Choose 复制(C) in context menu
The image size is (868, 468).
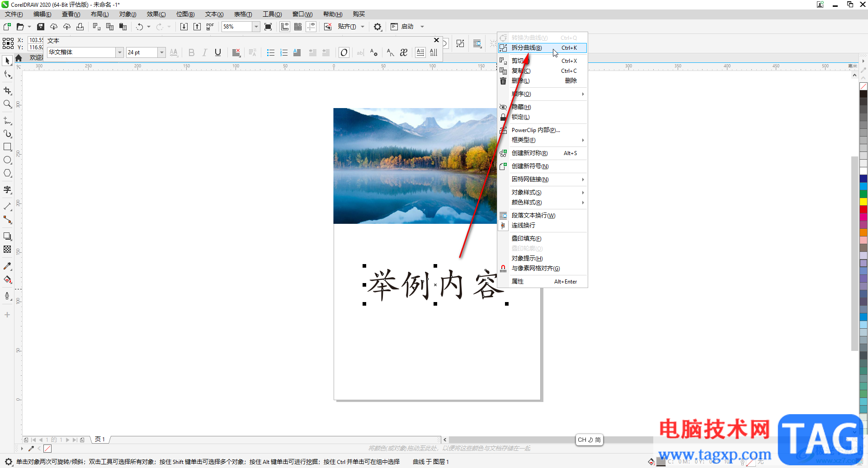tap(542, 71)
